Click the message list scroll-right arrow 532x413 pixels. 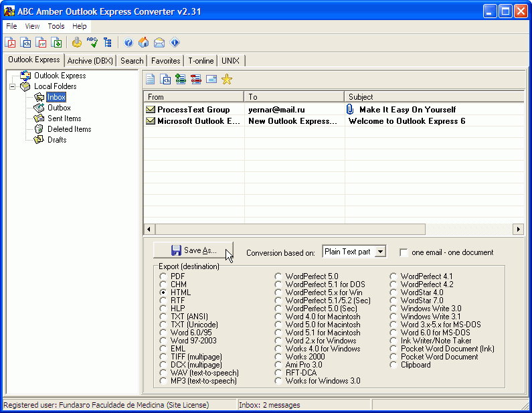tap(518, 229)
